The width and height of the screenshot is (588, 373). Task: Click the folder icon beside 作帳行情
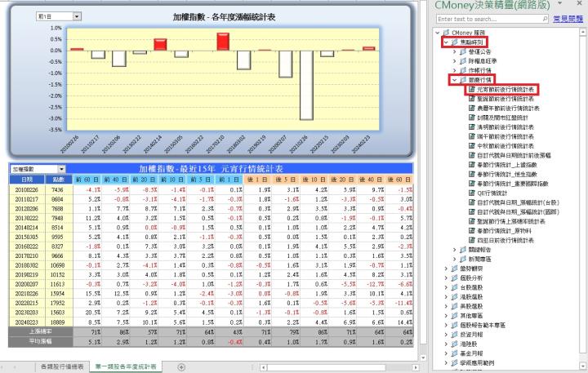click(x=463, y=70)
